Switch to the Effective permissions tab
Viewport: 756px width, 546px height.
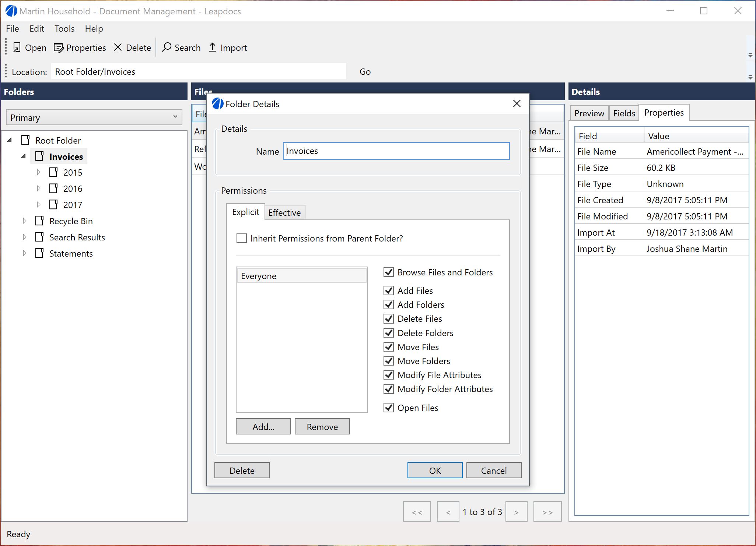[284, 213]
